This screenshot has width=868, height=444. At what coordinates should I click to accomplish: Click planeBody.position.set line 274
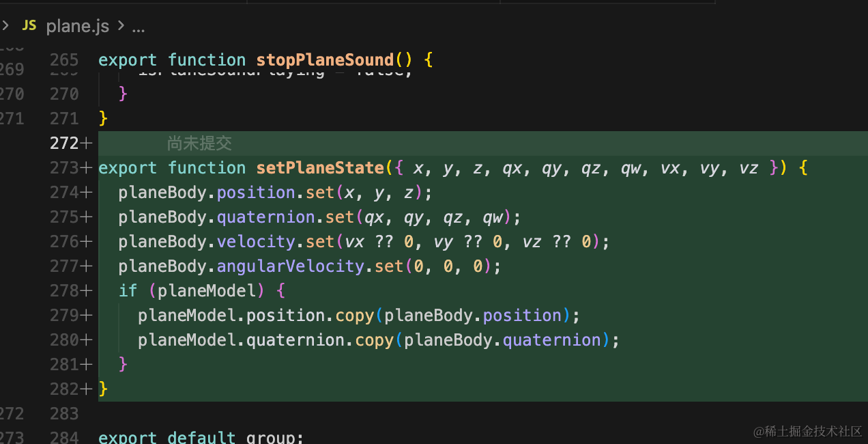[276, 193]
